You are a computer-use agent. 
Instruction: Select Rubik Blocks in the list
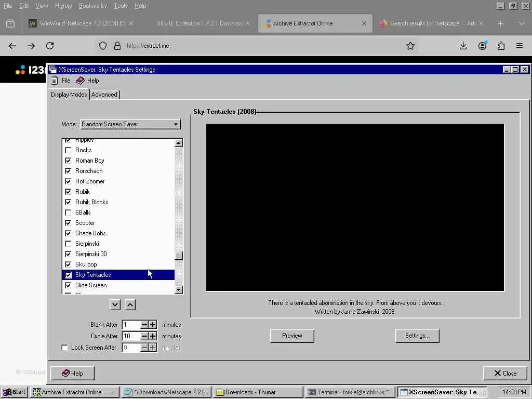click(x=118, y=202)
